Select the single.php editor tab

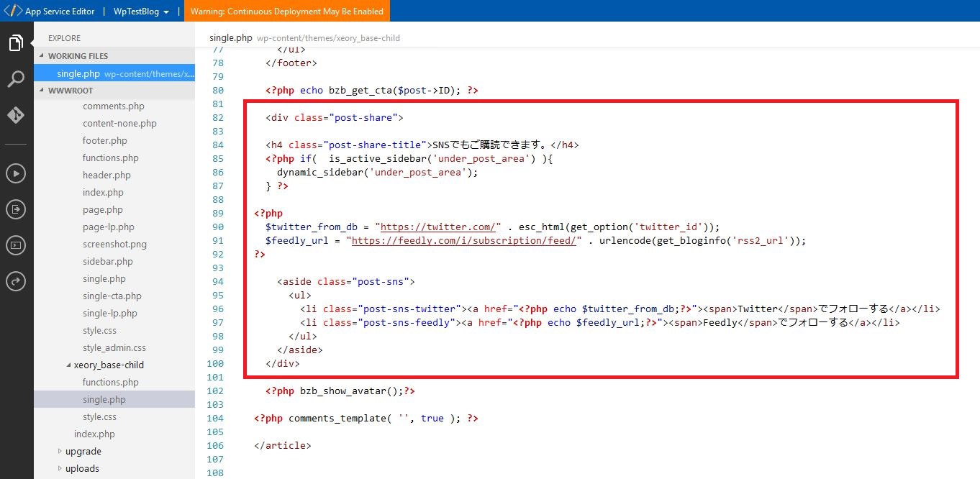[230, 37]
